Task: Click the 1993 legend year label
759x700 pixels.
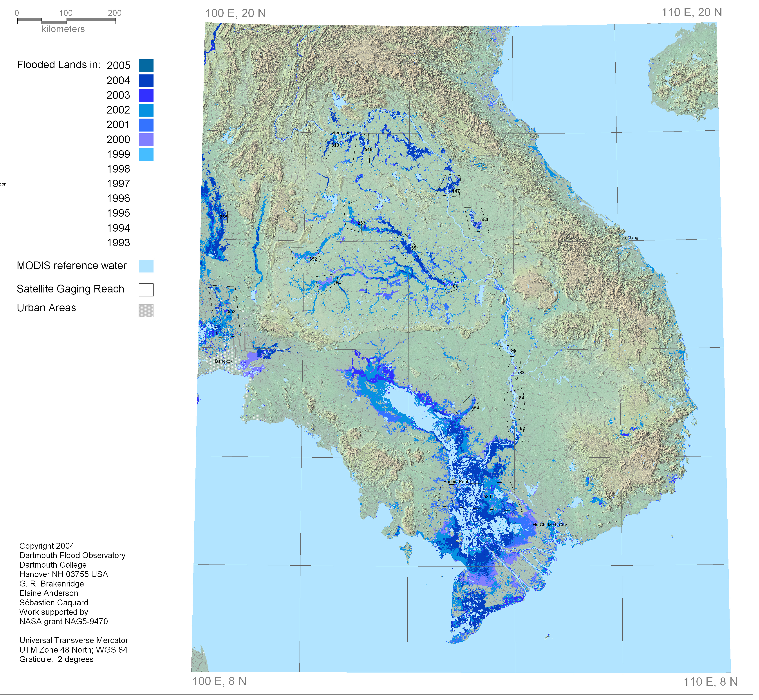Action: click(x=118, y=243)
